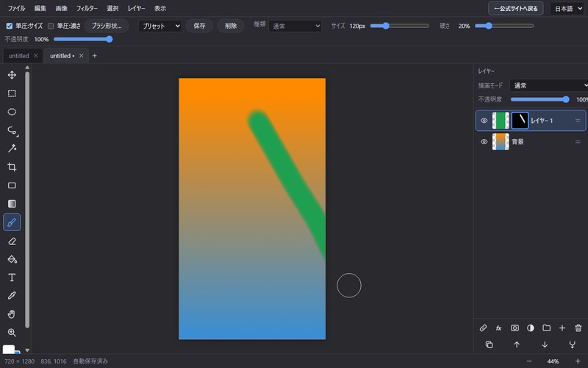This screenshot has width=588, height=368.
Task: Move layer up arrow
Action: click(x=517, y=344)
